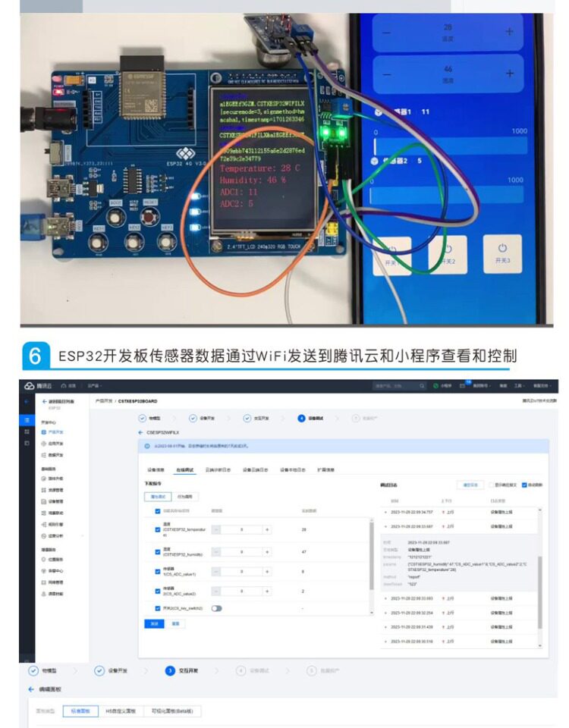The width and height of the screenshot is (569, 728).
Task: Click the Tencent Cloud logo icon
Action: pyautogui.click(x=29, y=386)
